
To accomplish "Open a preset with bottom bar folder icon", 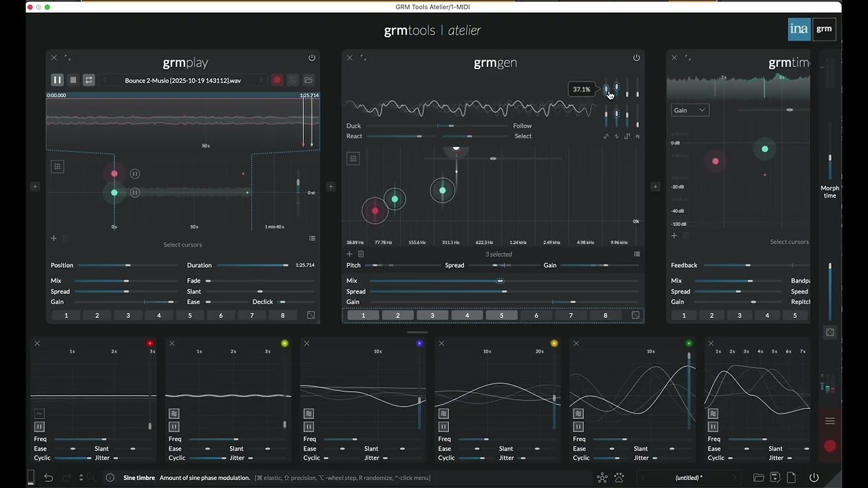I will [759, 478].
